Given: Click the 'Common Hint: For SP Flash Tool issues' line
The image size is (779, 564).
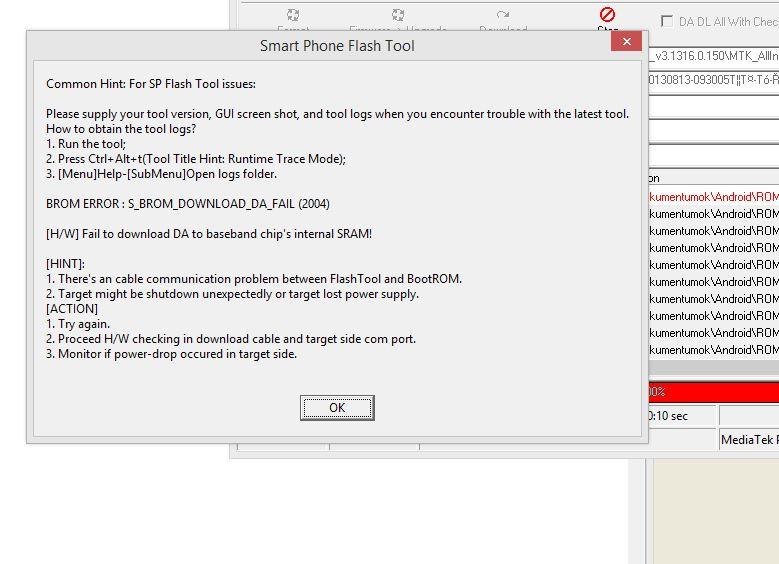Looking at the screenshot, I should point(151,83).
